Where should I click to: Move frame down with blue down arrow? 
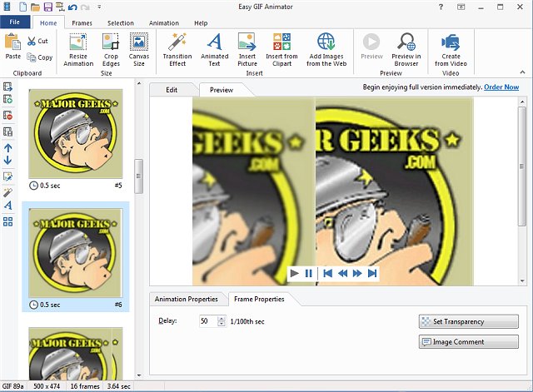pyautogui.click(x=7, y=161)
